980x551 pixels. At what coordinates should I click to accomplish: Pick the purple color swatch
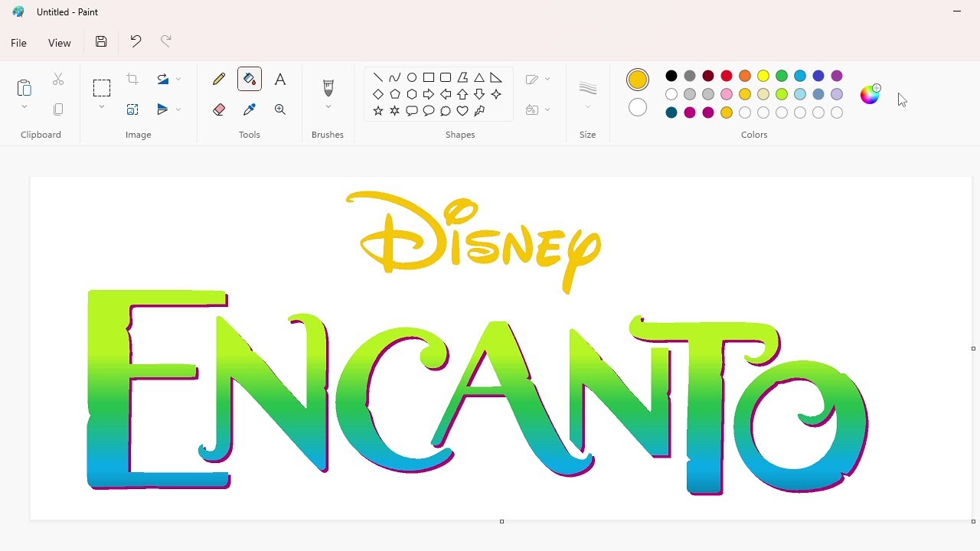click(837, 76)
